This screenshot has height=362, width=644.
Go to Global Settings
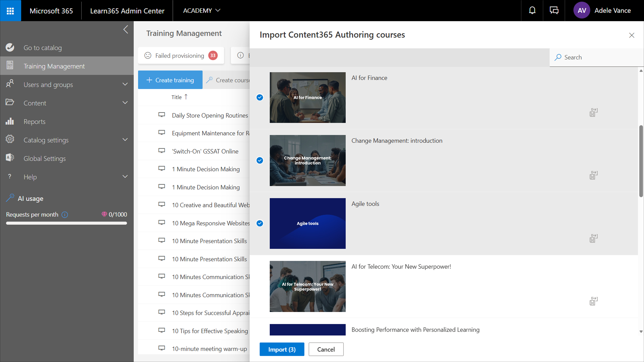(x=44, y=159)
